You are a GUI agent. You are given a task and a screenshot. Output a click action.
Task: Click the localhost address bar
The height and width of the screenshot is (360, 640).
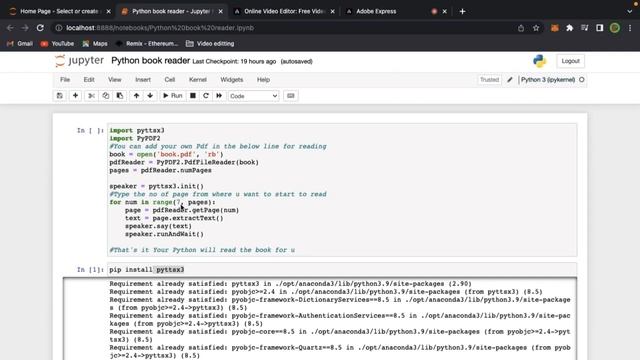coord(286,28)
